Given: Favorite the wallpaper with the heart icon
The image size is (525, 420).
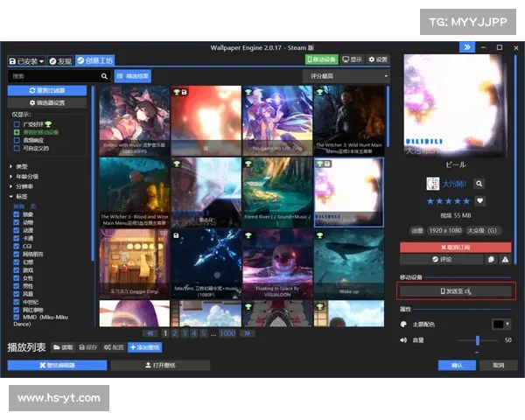Looking at the screenshot, I should click(x=479, y=201).
